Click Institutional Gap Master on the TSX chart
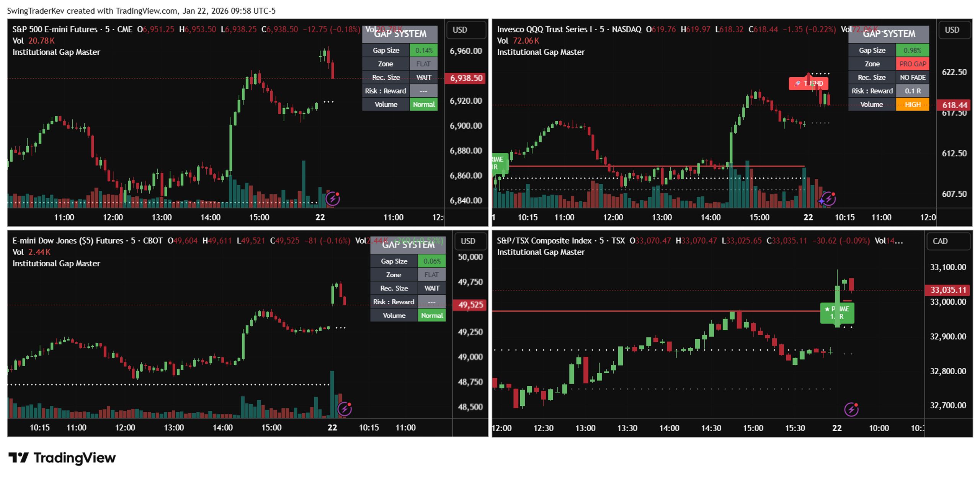Screen dimensions: 980x478 click(541, 252)
